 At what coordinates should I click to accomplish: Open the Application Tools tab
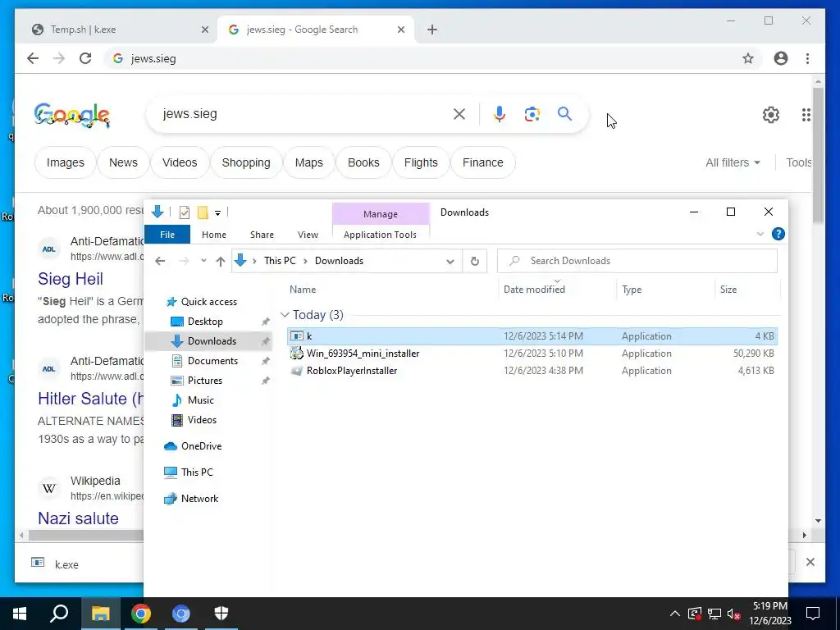381,235
